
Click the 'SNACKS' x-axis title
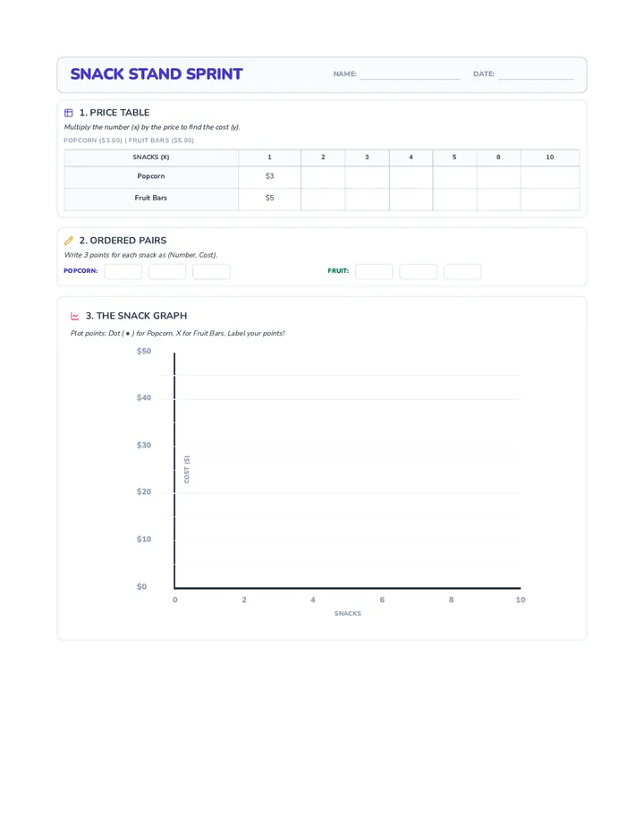coord(348,614)
